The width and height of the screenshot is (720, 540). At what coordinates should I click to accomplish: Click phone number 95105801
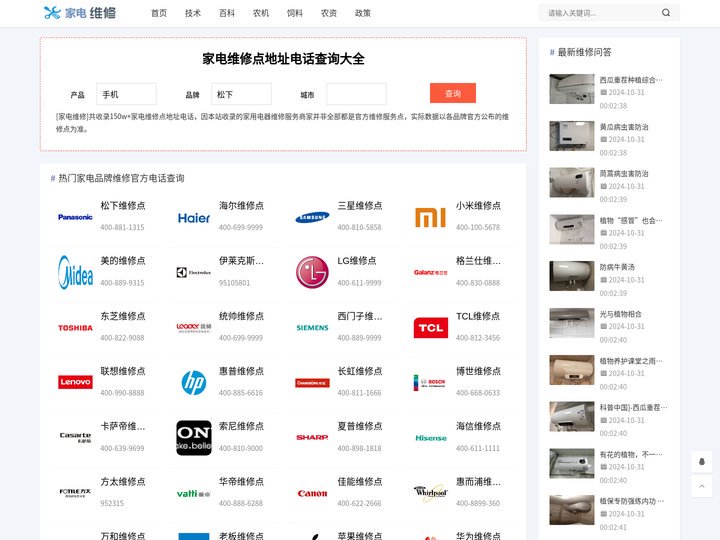coord(235,283)
